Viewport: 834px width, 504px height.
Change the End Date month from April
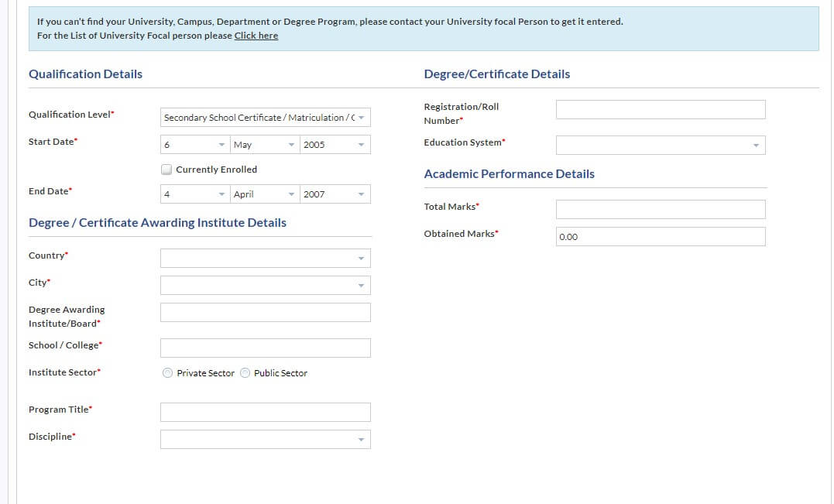pos(264,194)
